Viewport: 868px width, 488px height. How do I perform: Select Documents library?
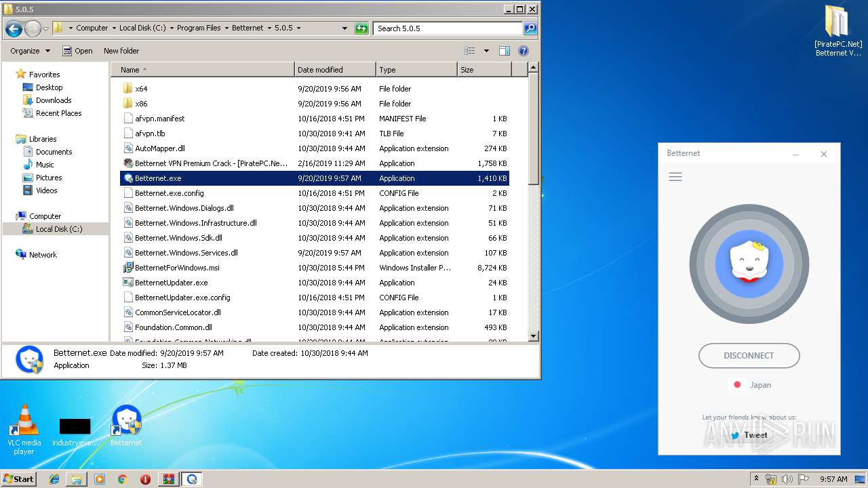click(x=54, y=152)
